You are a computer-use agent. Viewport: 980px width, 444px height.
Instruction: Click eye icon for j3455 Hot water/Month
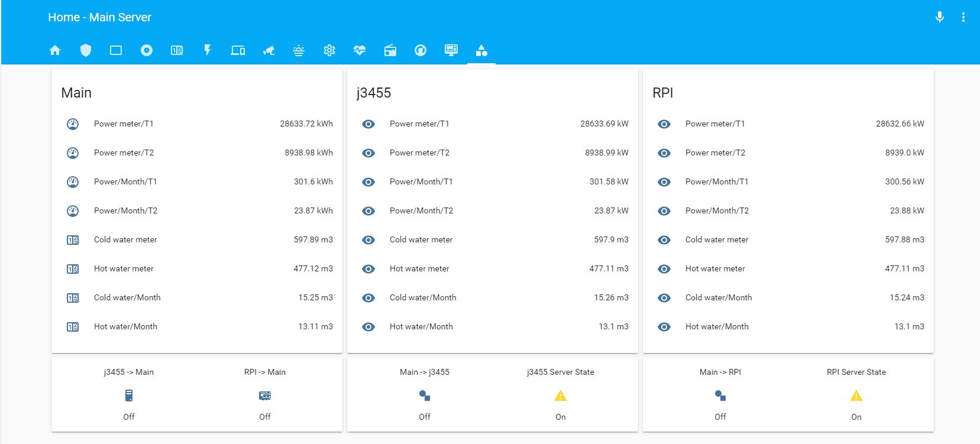point(368,327)
